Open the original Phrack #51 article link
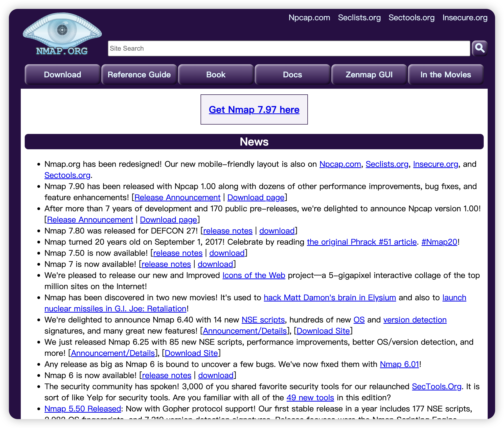Image resolution: width=504 pixels, height=428 pixels. pyautogui.click(x=362, y=242)
